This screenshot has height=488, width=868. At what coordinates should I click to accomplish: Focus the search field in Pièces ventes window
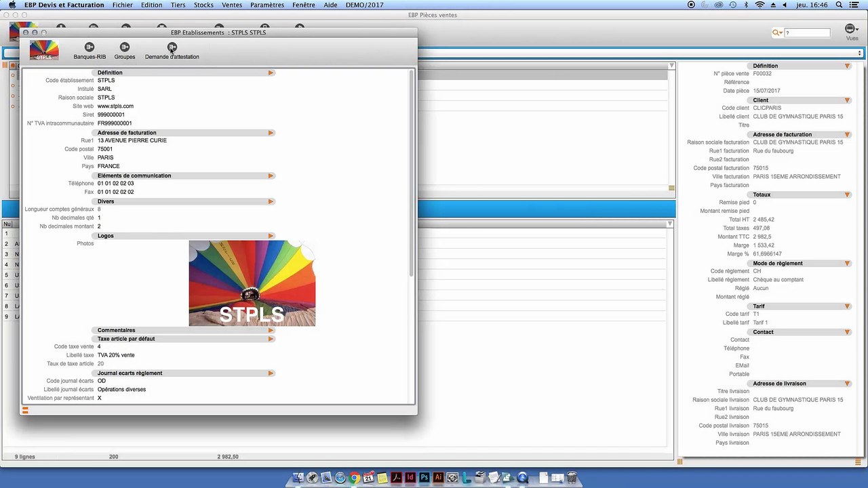(807, 33)
